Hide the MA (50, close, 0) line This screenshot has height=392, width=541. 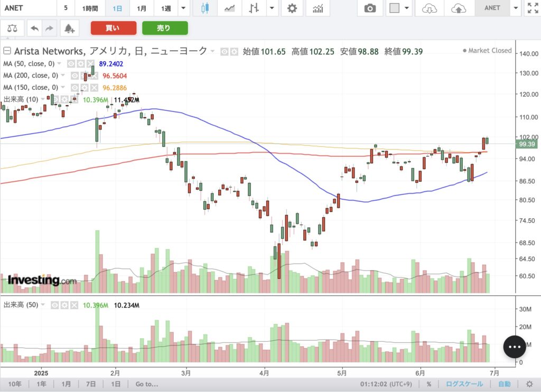point(71,64)
